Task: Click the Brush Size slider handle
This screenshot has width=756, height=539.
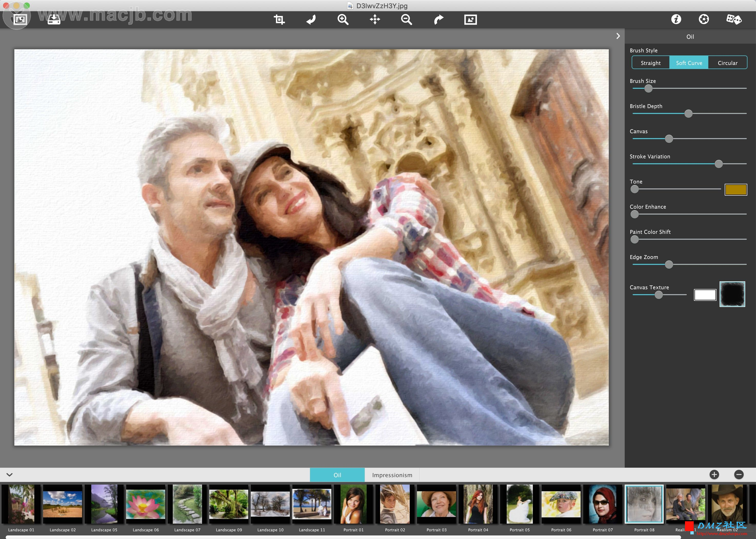Action: [x=648, y=89]
